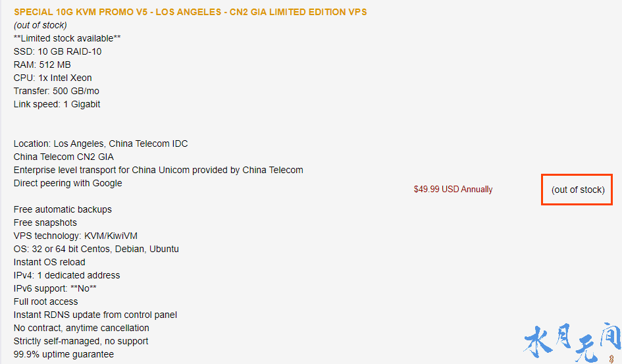This screenshot has height=364, width=622.
Task: Click the Location: Los Angeles, China Telecom IDC line
Action: pyautogui.click(x=101, y=143)
